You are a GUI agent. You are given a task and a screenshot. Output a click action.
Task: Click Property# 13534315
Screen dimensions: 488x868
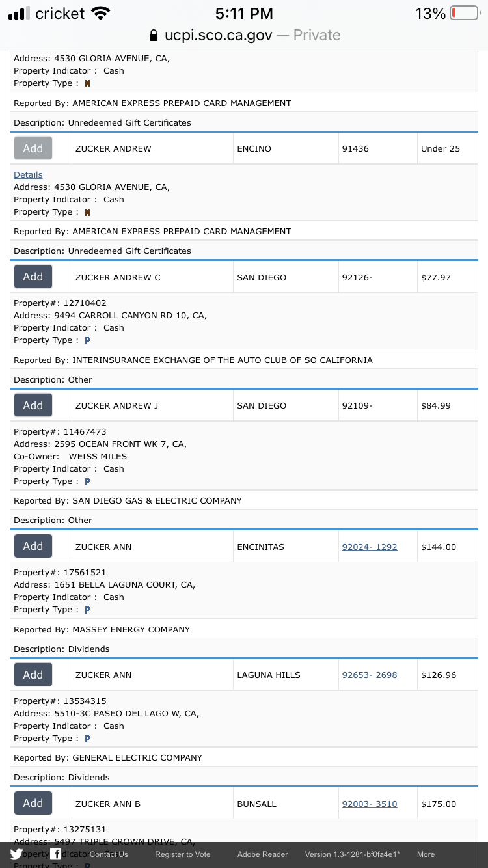point(60,701)
